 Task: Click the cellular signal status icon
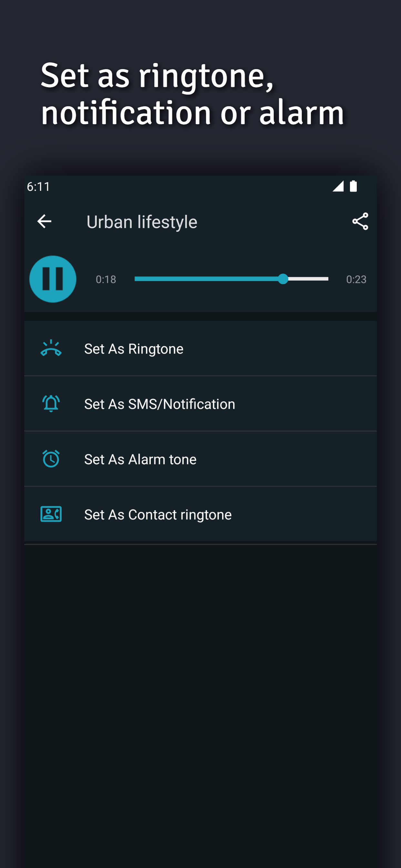pyautogui.click(x=338, y=186)
